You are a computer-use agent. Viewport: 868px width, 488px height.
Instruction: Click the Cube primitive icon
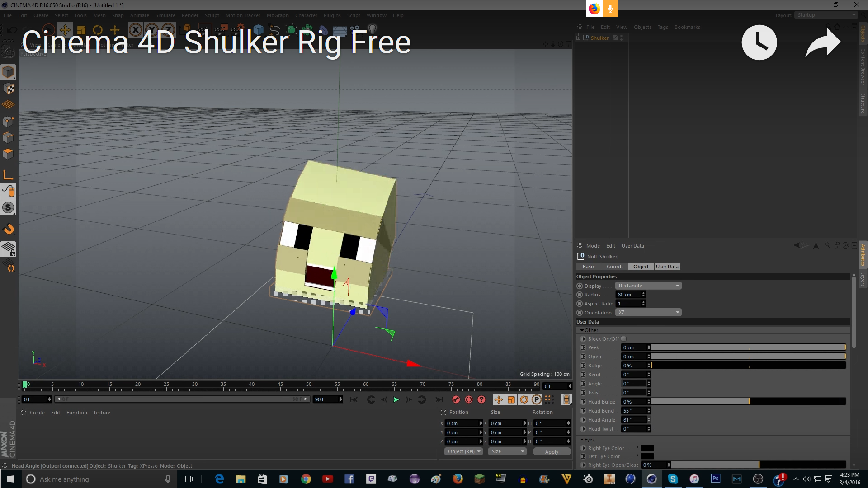click(258, 30)
